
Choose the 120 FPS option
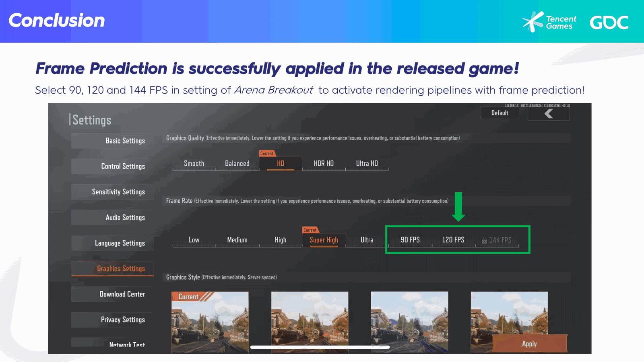[453, 240]
